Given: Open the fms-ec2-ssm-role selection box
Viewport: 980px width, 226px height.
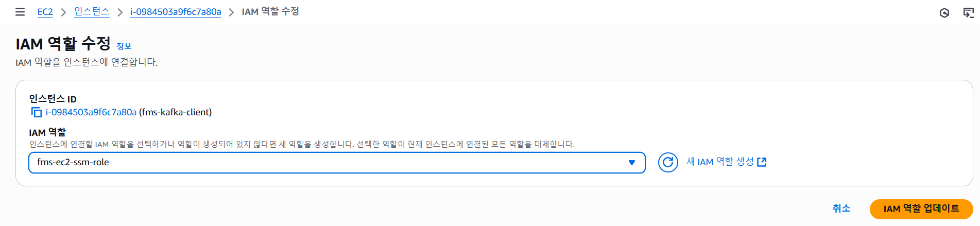Looking at the screenshot, I should pos(337,163).
